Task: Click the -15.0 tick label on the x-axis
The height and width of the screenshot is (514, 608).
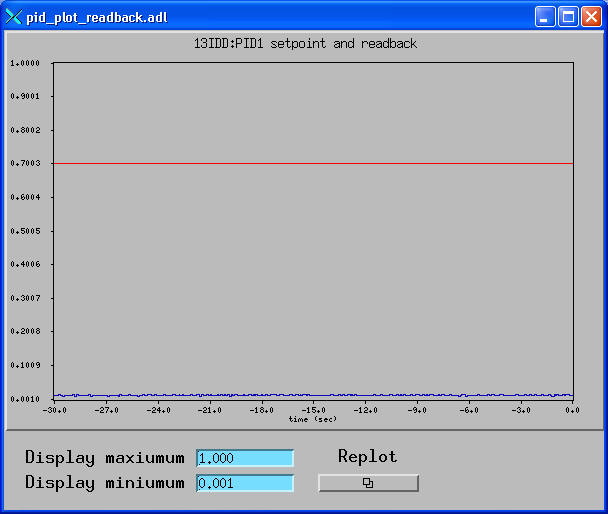Action: click(313, 410)
